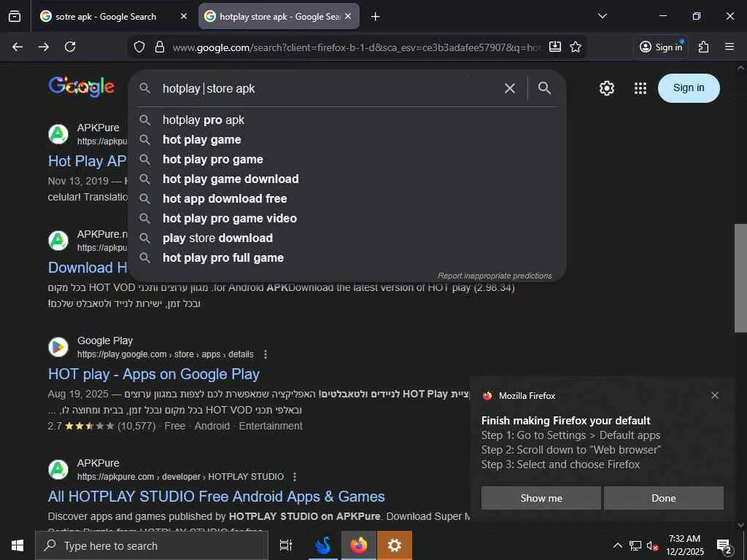Image resolution: width=747 pixels, height=560 pixels.
Task: Select suggestion 'hot play pro game'
Action: pyautogui.click(x=347, y=160)
